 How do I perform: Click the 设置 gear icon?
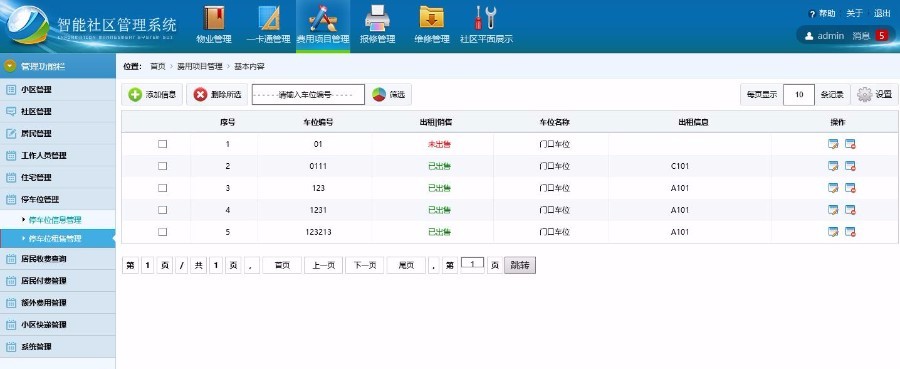[864, 95]
